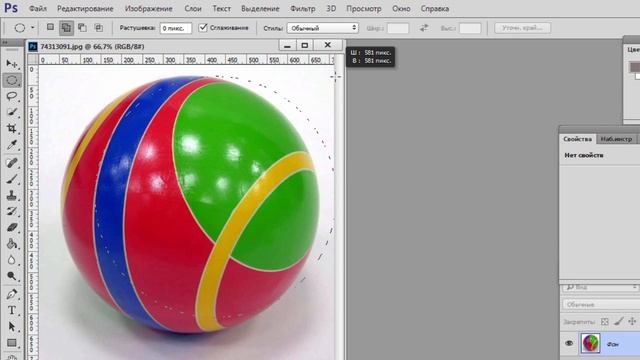Select the Фон layer name
Viewport: 640px width, 360px height.
click(612, 344)
